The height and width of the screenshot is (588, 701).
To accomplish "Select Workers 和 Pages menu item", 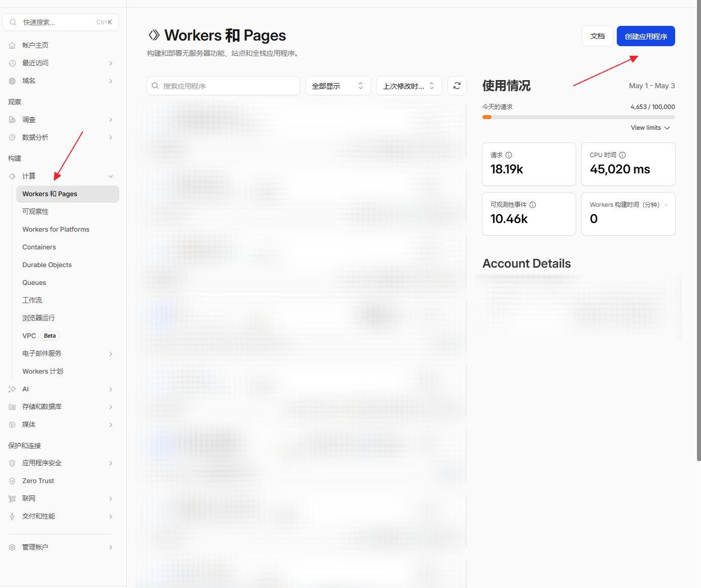I will point(67,194).
